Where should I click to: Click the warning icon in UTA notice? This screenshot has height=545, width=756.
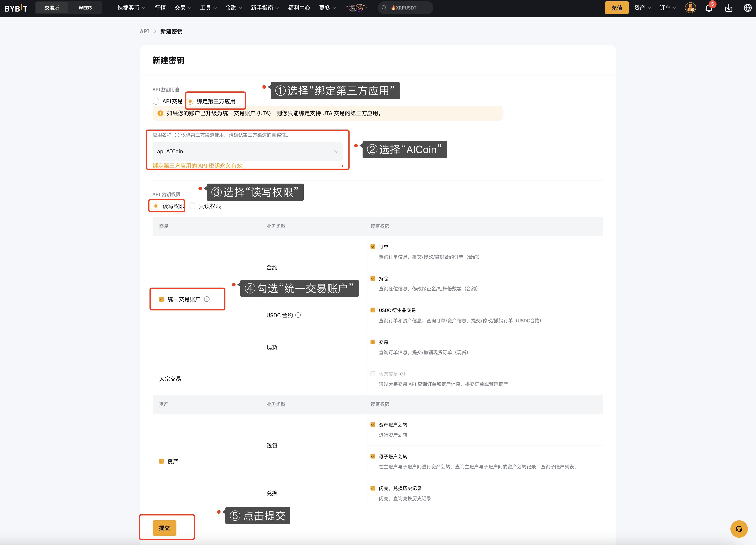(160, 113)
